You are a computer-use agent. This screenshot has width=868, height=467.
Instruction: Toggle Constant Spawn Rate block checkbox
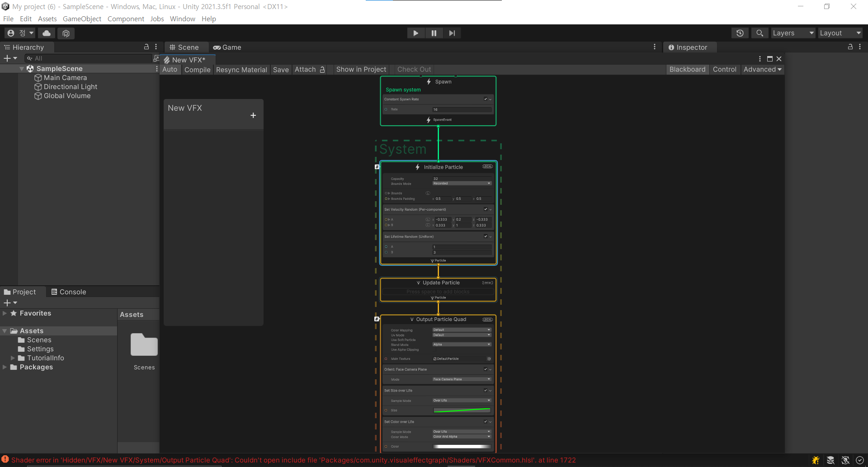click(486, 99)
